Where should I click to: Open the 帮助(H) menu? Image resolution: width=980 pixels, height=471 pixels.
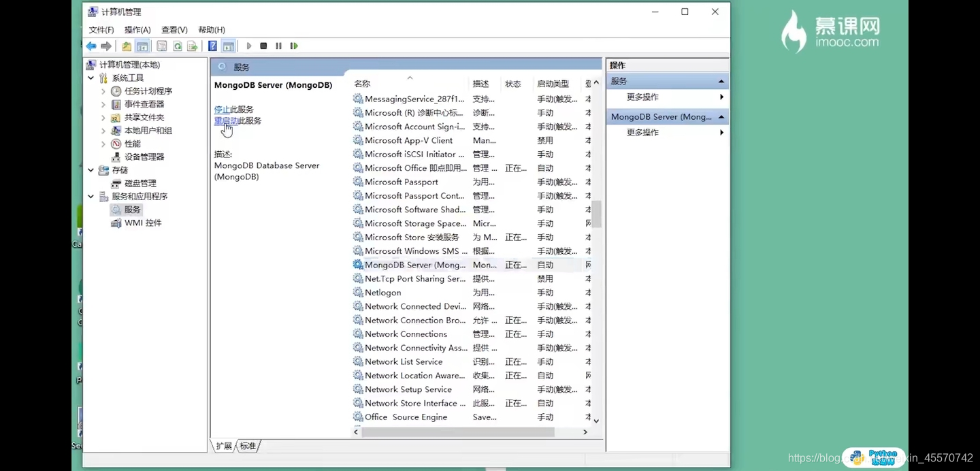212,30
